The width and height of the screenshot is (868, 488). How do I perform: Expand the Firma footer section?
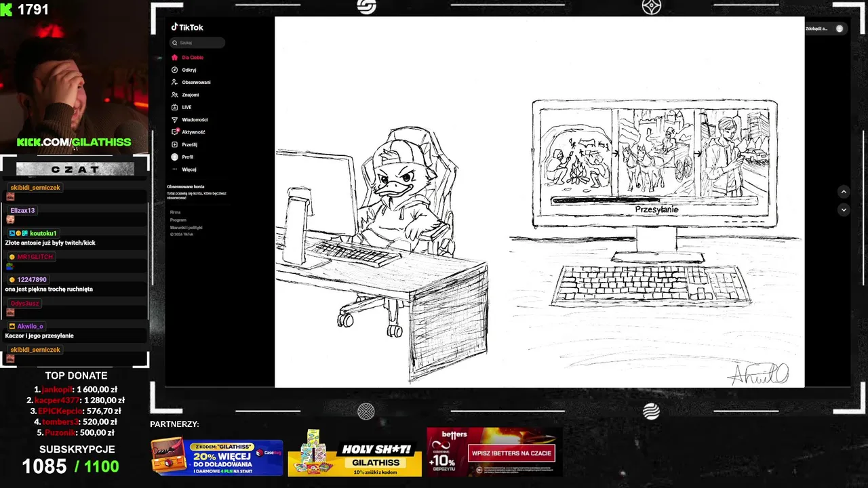(175, 212)
